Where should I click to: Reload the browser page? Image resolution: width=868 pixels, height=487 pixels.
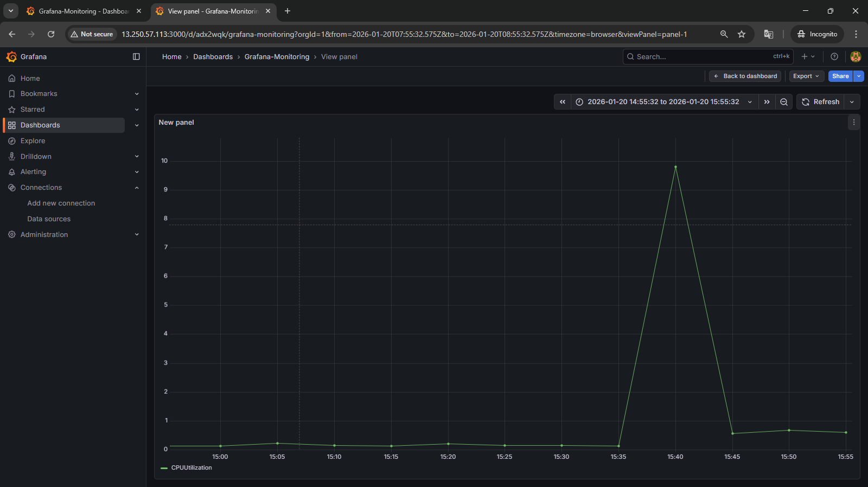51,34
